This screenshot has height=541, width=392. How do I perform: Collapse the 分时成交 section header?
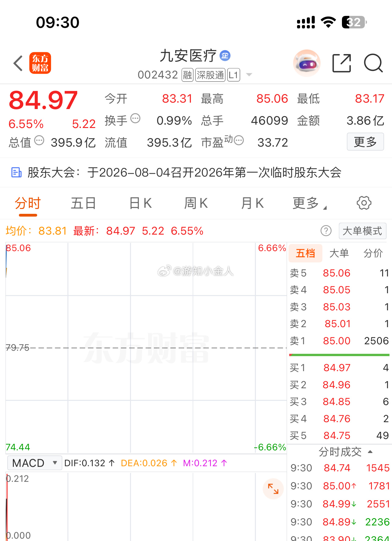pyautogui.click(x=345, y=452)
